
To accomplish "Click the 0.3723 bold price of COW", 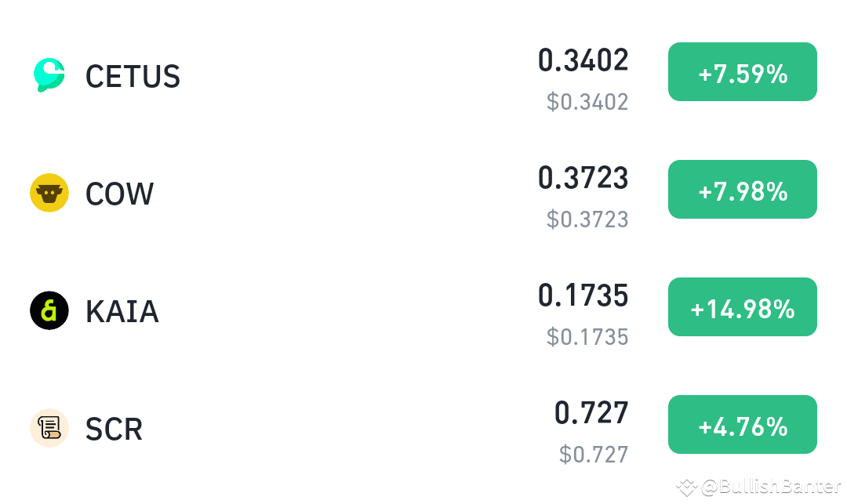I will pyautogui.click(x=583, y=179).
